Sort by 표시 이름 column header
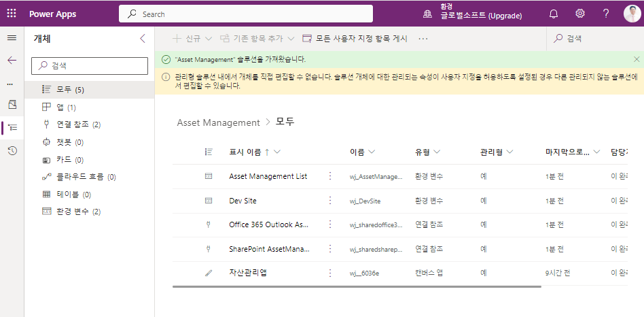 [x=255, y=152]
